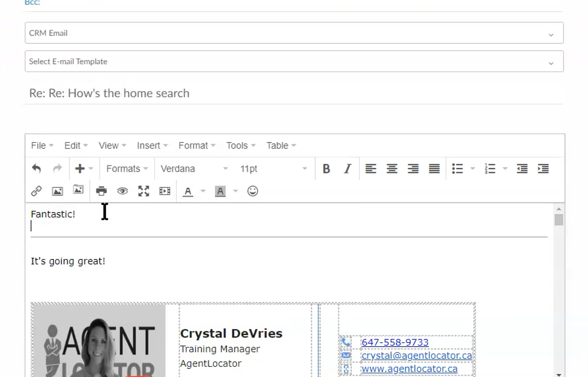The width and height of the screenshot is (588, 377).
Task: Open the image gallery icon
Action: (78, 189)
